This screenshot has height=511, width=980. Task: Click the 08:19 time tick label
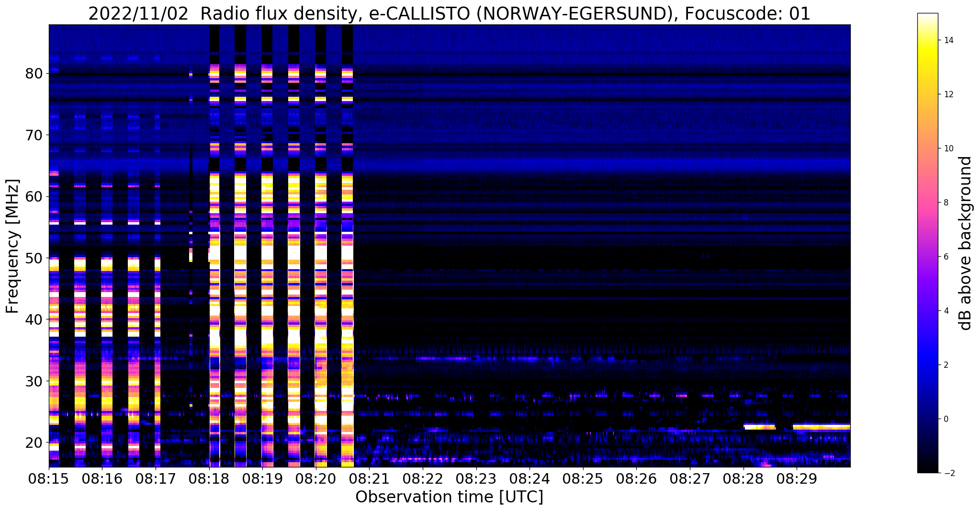[262, 478]
